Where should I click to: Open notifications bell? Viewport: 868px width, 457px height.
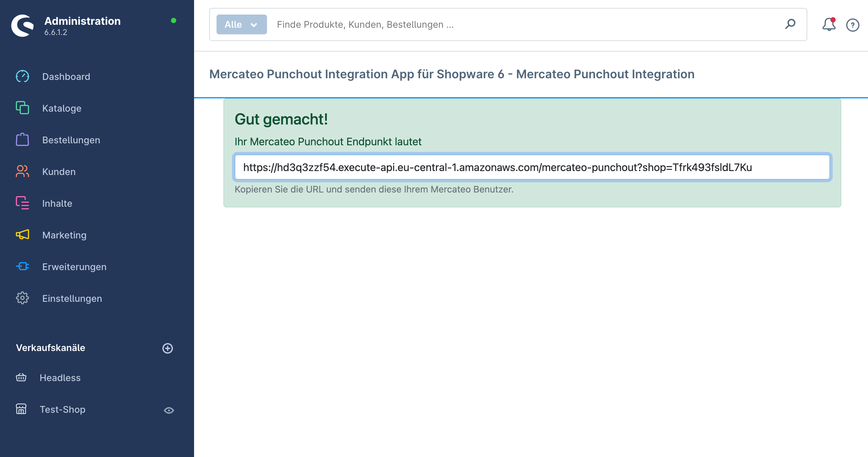point(829,24)
